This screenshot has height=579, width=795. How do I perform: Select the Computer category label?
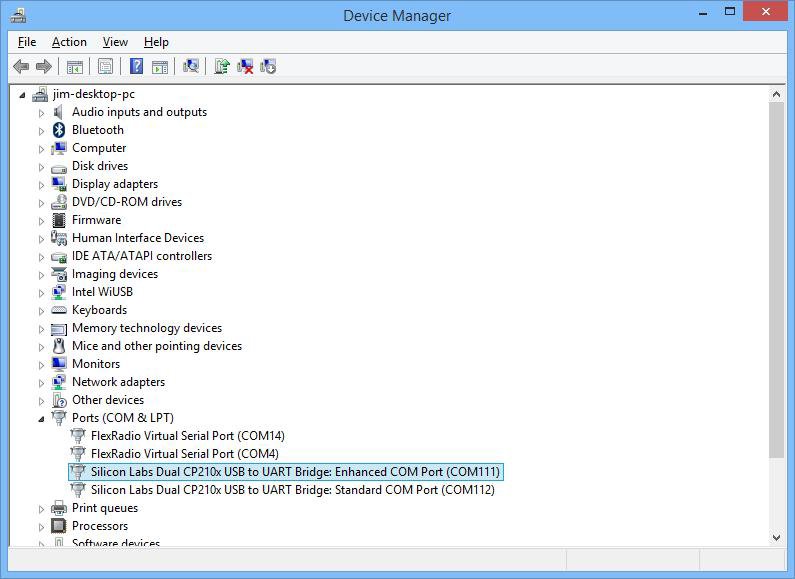click(x=99, y=148)
